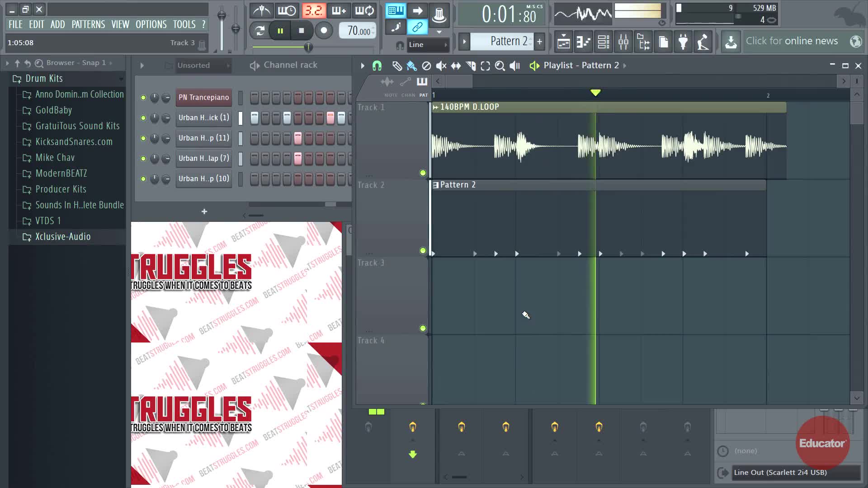Select the Mute tool in playlist toolbar
This screenshot has width=868, height=488.
[x=441, y=66]
